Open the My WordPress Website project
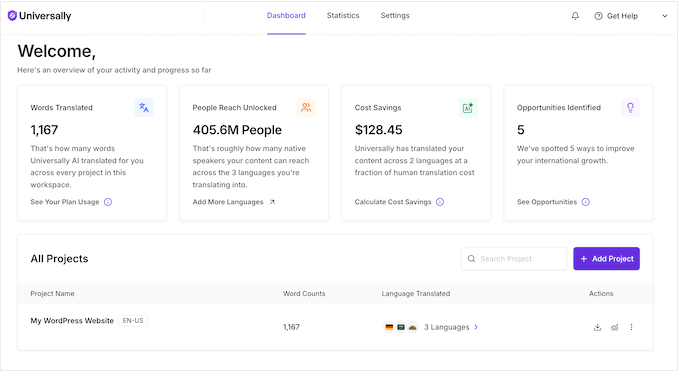 pyautogui.click(x=72, y=321)
